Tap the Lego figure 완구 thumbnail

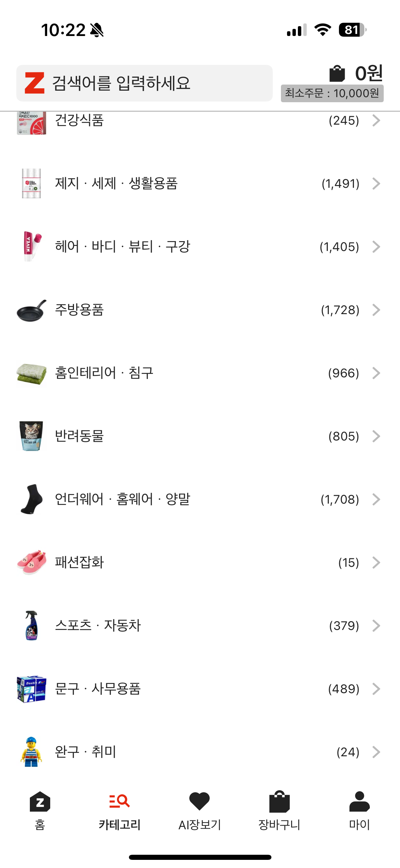(x=31, y=752)
